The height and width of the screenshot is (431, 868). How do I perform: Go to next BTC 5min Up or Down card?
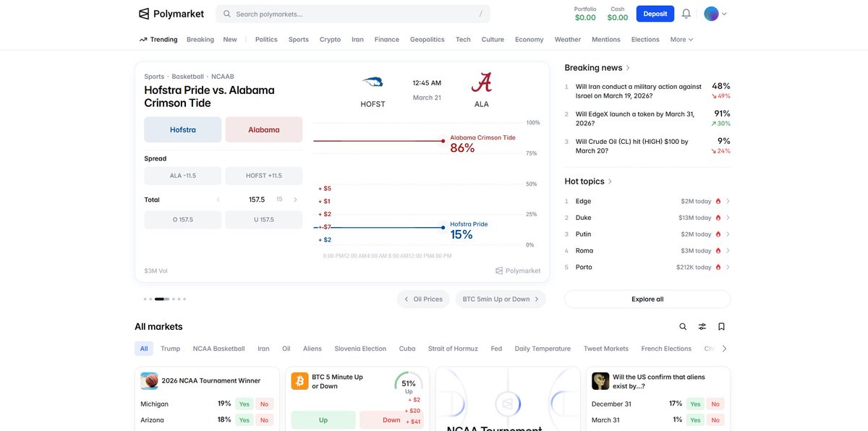(501, 299)
